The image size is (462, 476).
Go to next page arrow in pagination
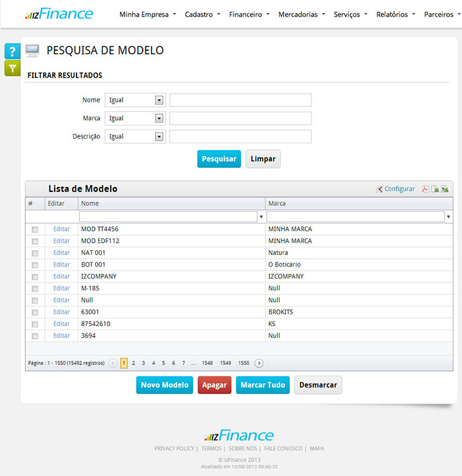(x=259, y=363)
